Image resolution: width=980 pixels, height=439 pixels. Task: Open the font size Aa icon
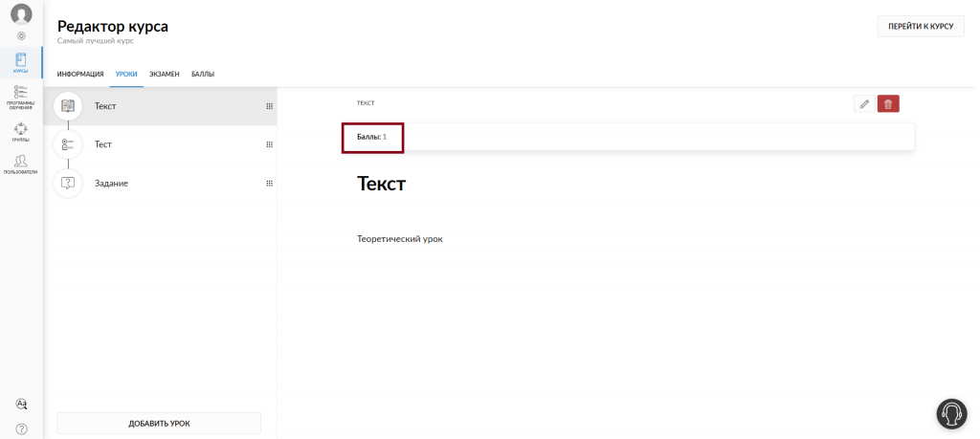(x=21, y=404)
